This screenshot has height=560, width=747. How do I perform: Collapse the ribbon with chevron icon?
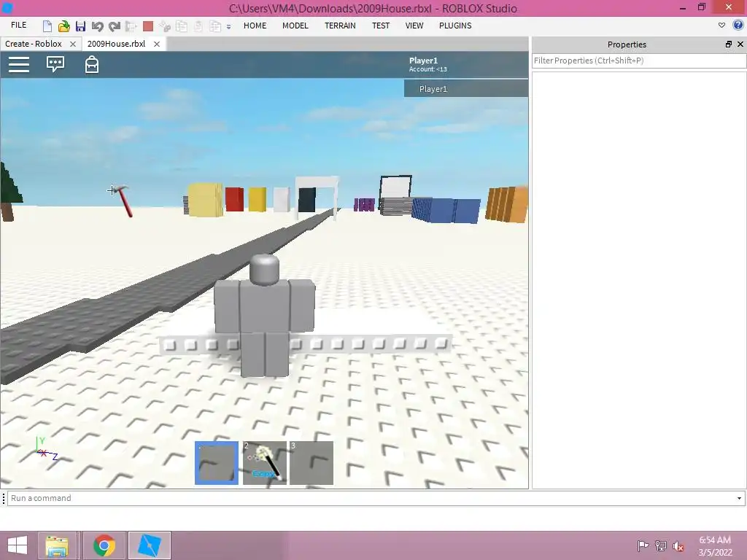[721, 26]
